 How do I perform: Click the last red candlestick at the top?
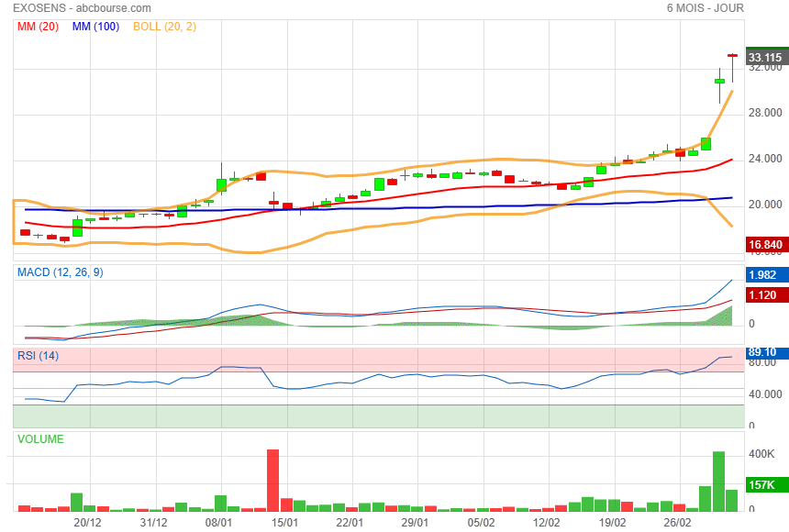(x=733, y=55)
